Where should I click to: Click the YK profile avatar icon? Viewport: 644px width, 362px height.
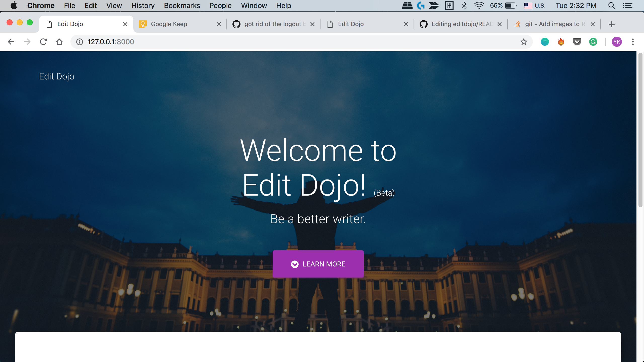pyautogui.click(x=617, y=41)
